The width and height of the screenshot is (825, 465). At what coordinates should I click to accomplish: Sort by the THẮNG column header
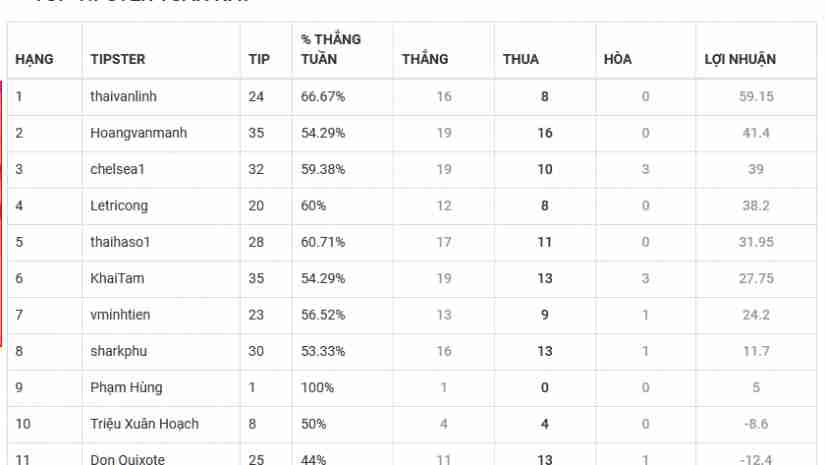(425, 59)
